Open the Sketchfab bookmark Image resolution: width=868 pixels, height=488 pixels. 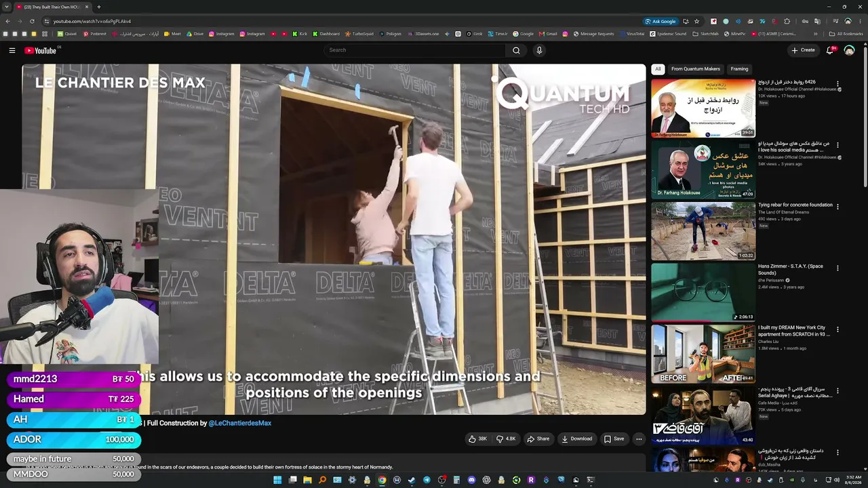pos(705,34)
